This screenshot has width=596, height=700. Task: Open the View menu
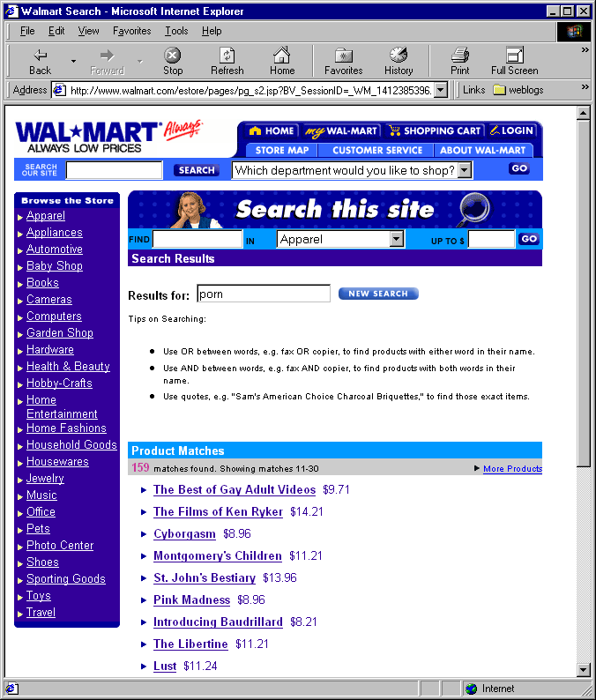88,31
